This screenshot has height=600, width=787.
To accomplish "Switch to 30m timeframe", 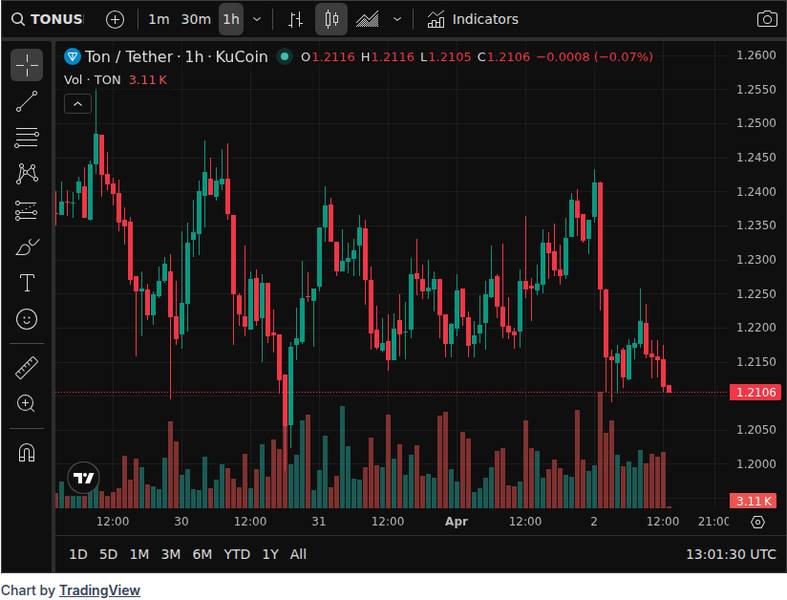I will (x=196, y=20).
